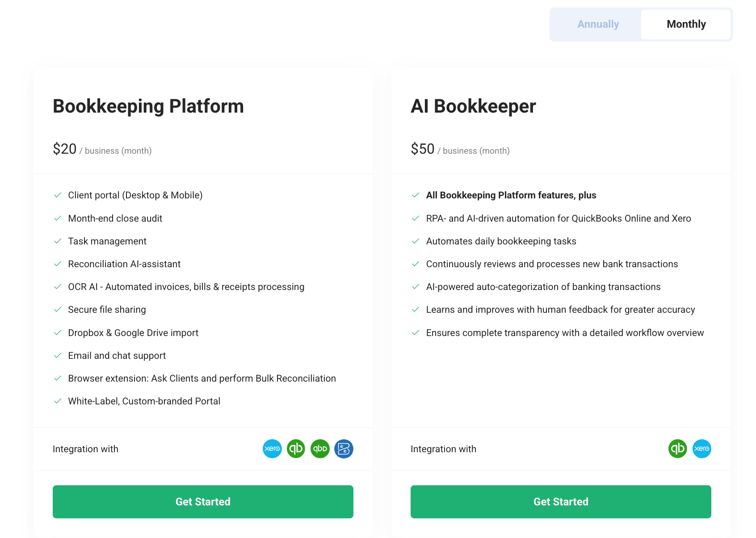Click the QuickBooks Desktop (qbd) integration icon

[x=320, y=449]
